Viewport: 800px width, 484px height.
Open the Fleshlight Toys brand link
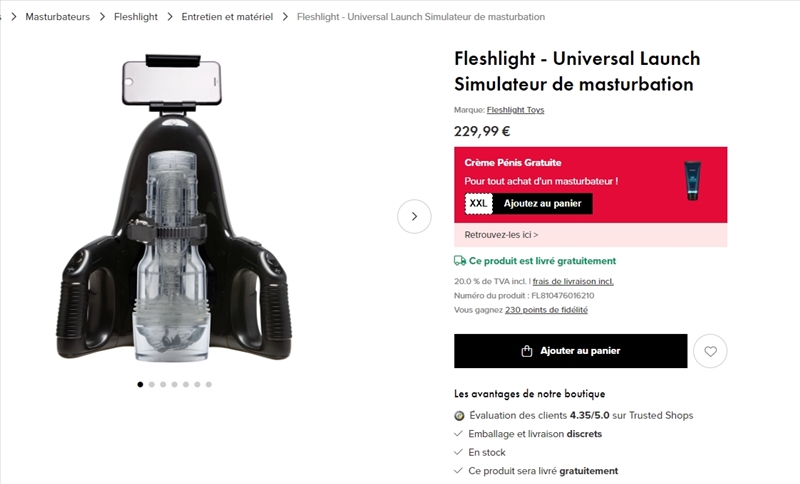tap(515, 110)
